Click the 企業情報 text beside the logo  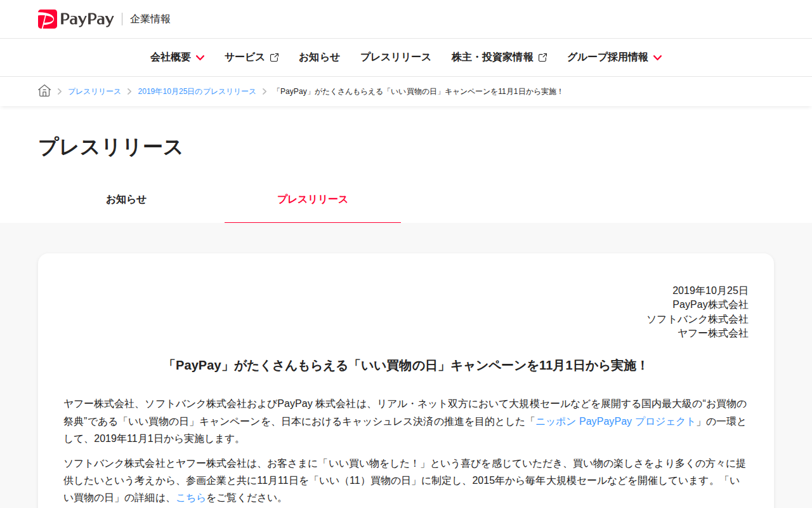point(150,19)
